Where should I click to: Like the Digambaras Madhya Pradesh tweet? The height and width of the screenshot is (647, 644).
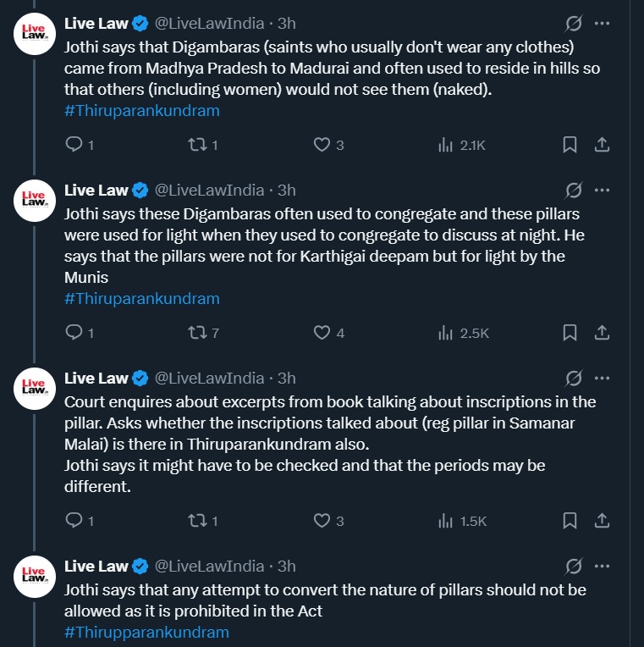pyautogui.click(x=322, y=145)
